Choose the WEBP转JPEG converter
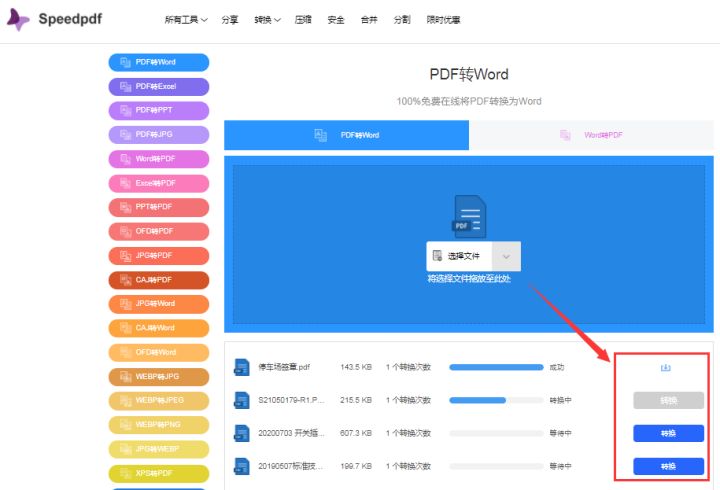Screen dimensions: 720x490 159,401
